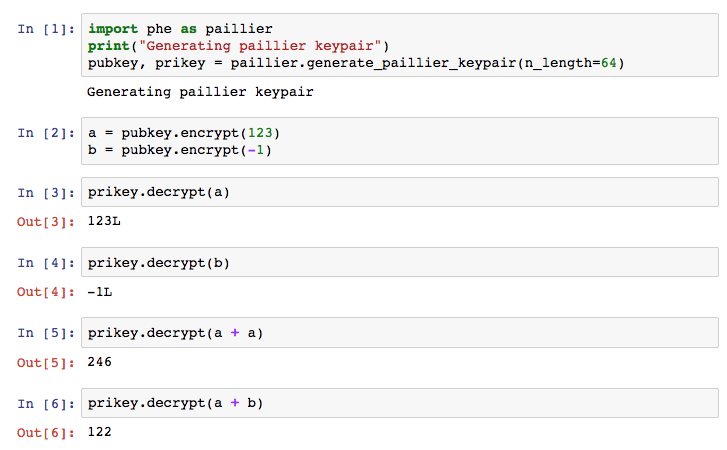
Task: Select the prikey.decrypt(a + b) cell
Action: click(x=400, y=403)
